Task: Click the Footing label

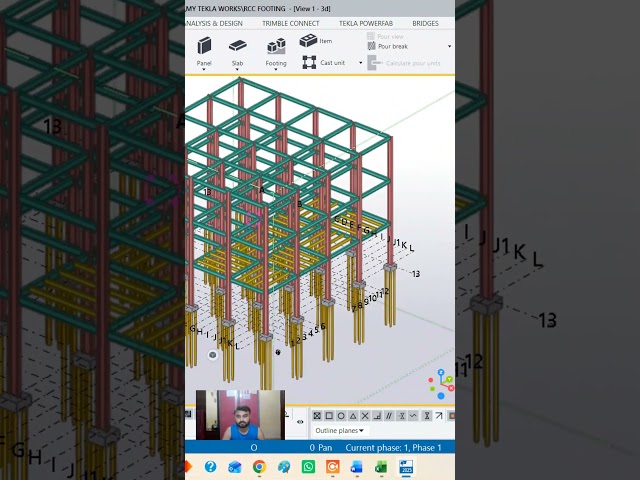Action: [276, 63]
